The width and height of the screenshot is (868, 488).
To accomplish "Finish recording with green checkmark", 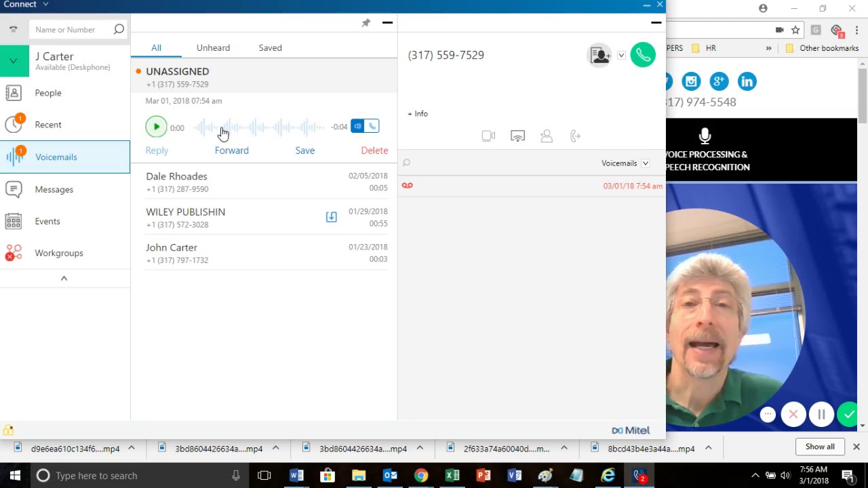I will point(848,414).
